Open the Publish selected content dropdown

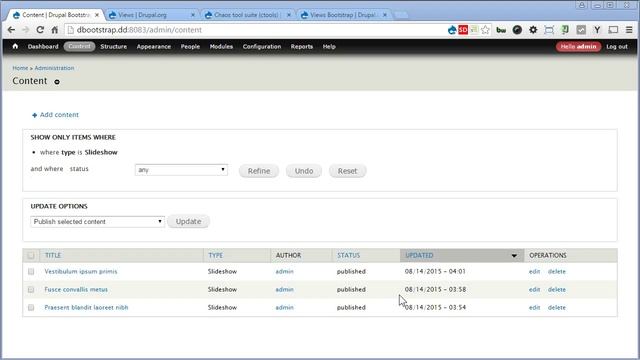pyautogui.click(x=97, y=222)
